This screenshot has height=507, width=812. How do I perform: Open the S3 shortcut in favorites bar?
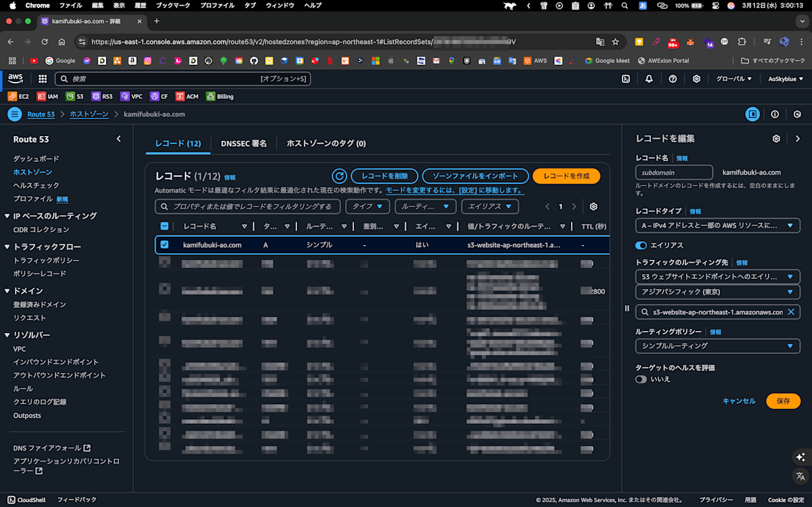pyautogui.click(x=74, y=96)
